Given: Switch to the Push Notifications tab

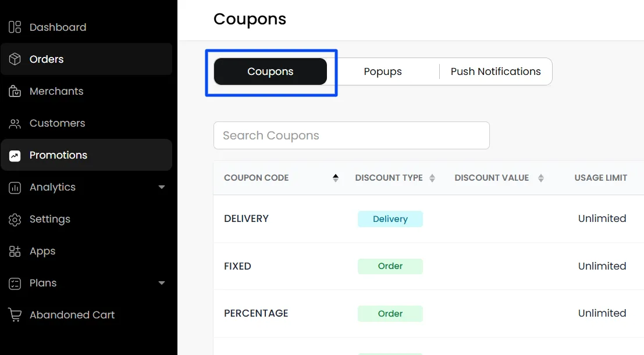Looking at the screenshot, I should click(x=496, y=71).
